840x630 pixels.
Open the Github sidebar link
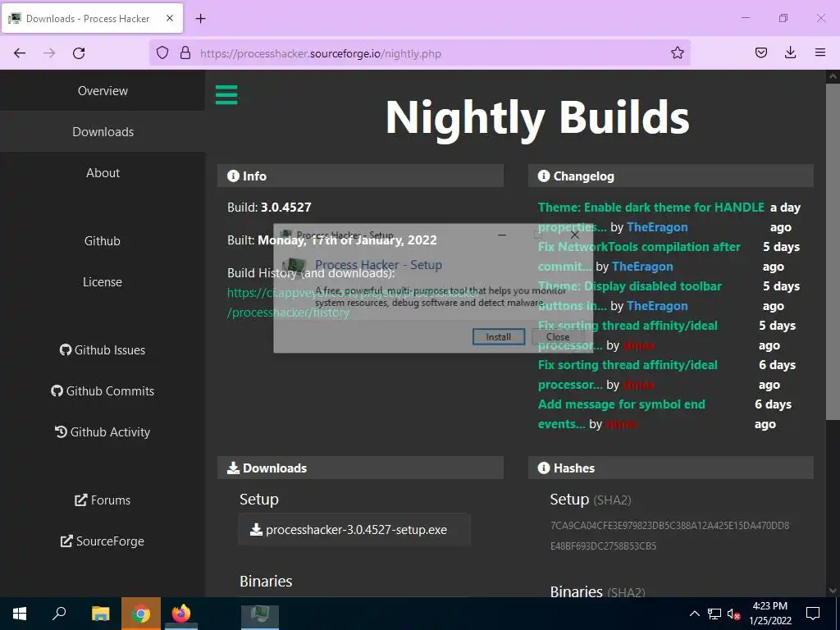103,240
